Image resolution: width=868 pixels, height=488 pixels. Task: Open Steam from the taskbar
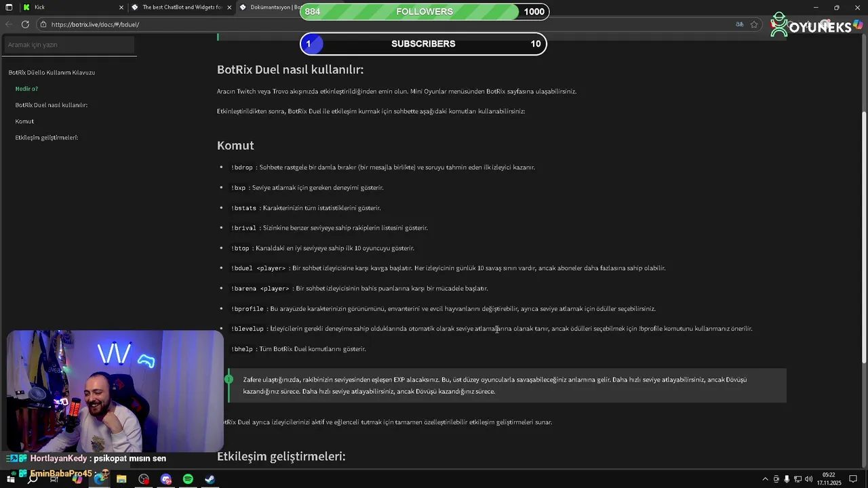210,479
